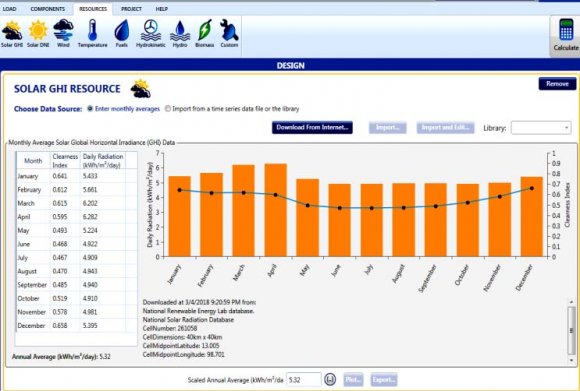The image size is (580, 391).
Task: Click the November daily radiation 4.981
Action: 90,312
